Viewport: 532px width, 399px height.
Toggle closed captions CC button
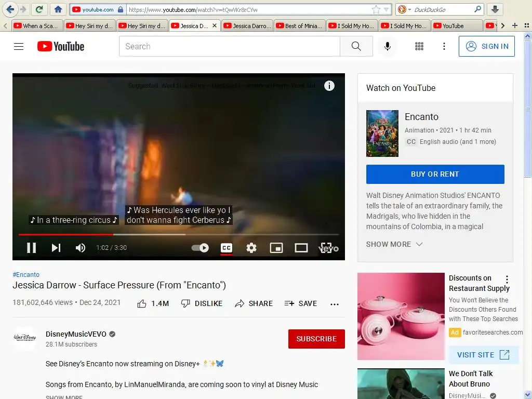pyautogui.click(x=227, y=248)
